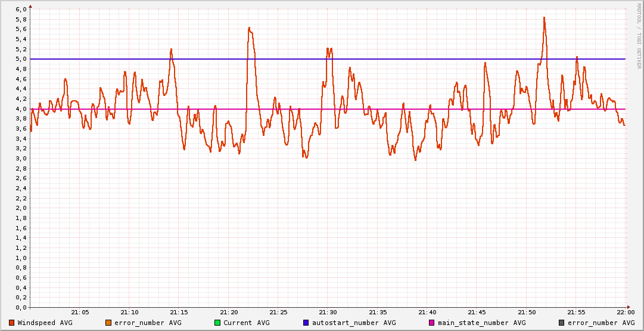Click the 21:45 time axis label
Viewport: 644px width, 331px height.
(x=477, y=312)
